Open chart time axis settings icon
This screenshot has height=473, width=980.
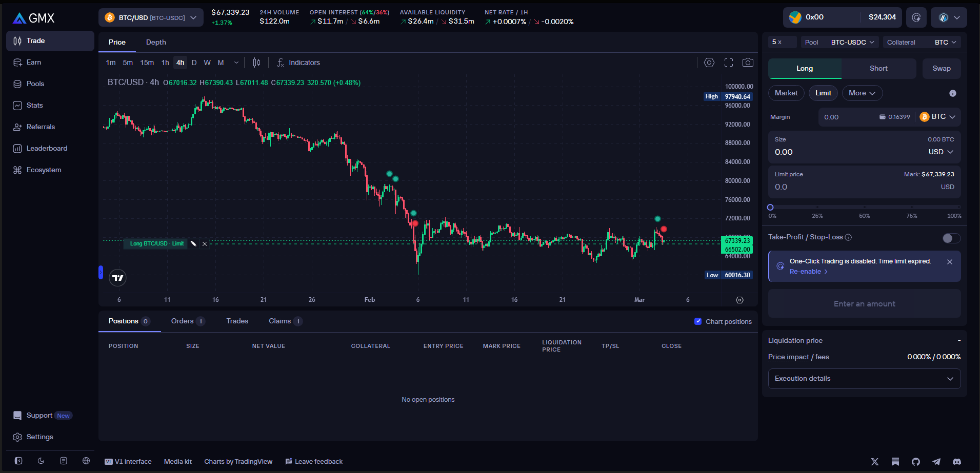point(739,300)
